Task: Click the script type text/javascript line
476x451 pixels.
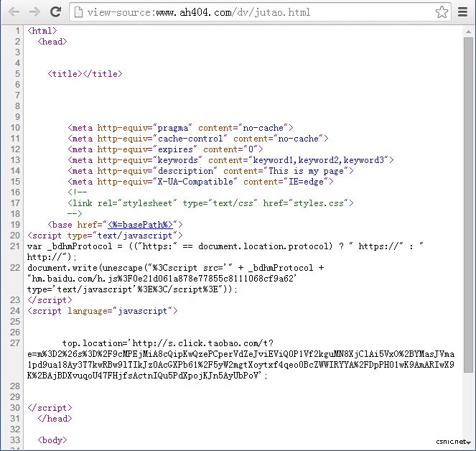Action: (105, 236)
